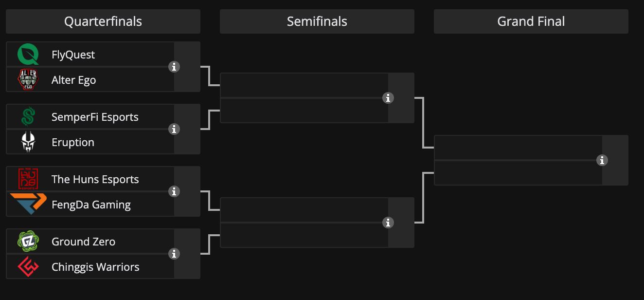Click the Alter Ego team logo

(28, 80)
